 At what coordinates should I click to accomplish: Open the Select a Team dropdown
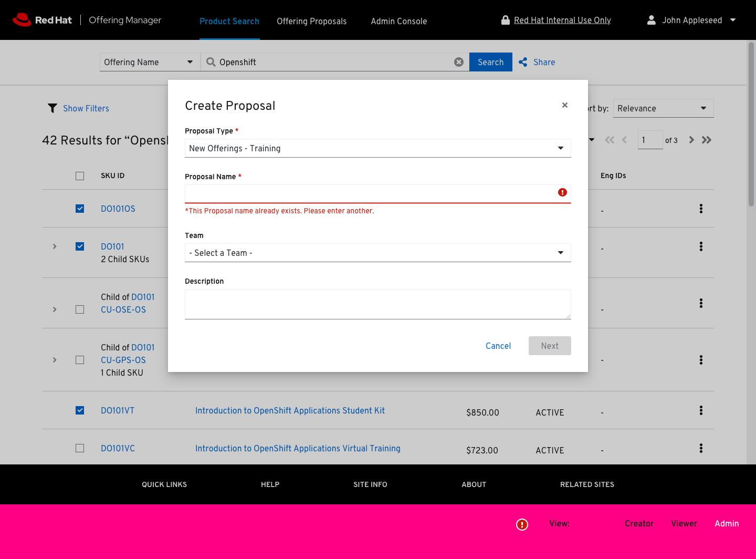coord(377,253)
